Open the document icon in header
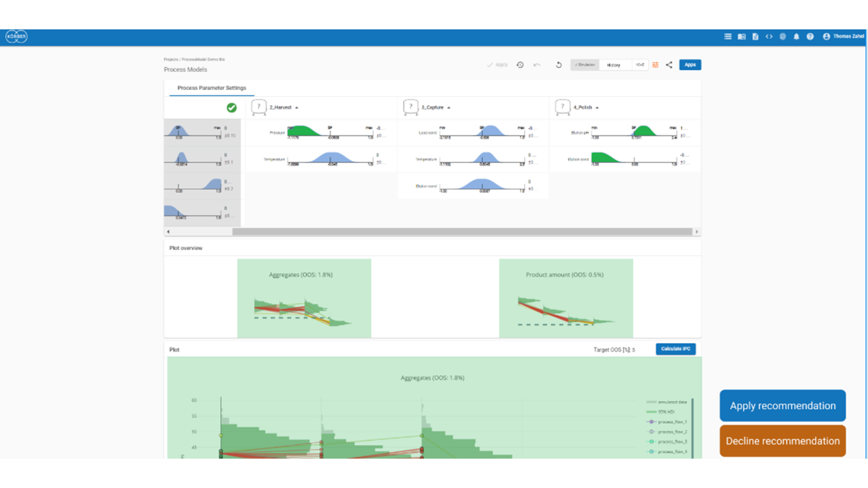Image resolution: width=868 pixels, height=488 pixels. point(755,37)
